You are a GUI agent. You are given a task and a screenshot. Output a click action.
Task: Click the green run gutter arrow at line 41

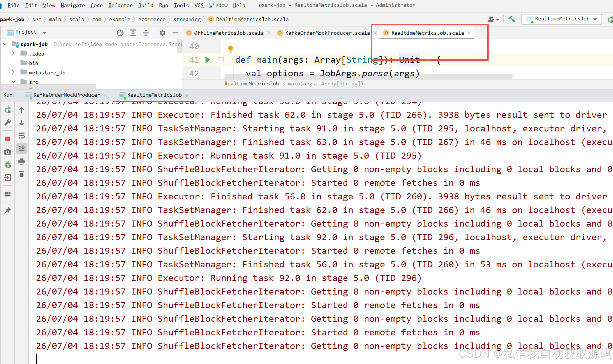point(207,60)
